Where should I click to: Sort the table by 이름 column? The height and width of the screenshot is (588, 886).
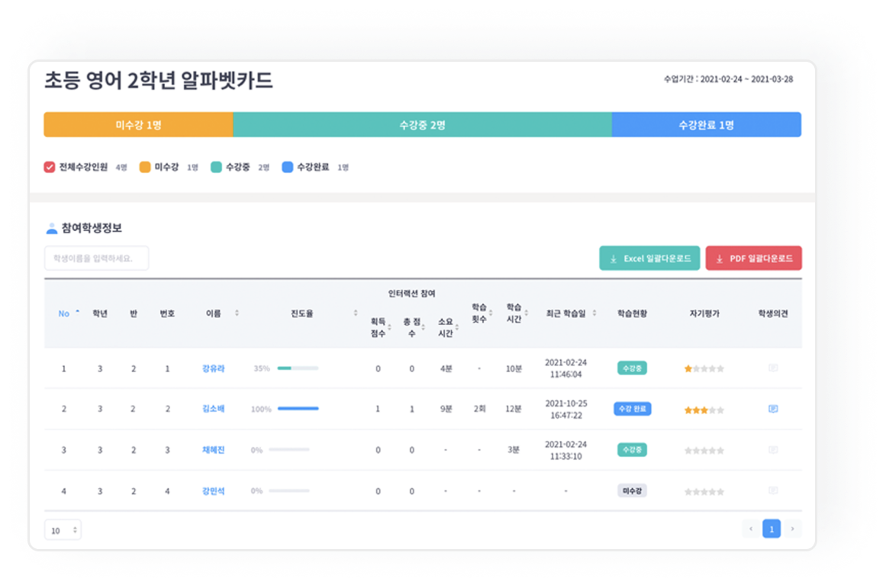[237, 313]
